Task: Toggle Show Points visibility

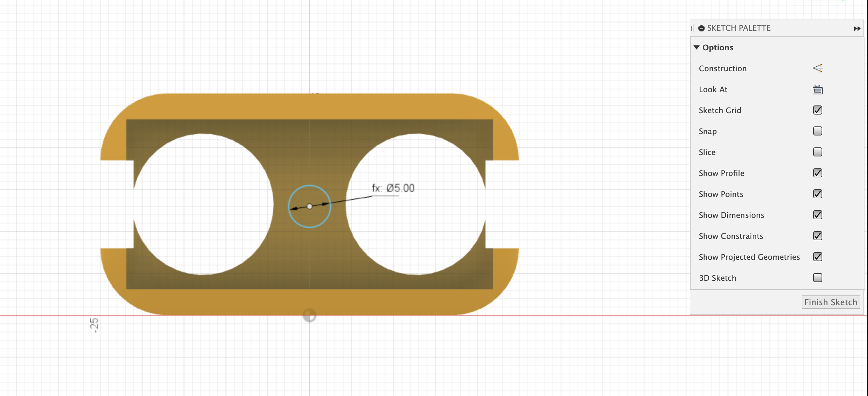Action: [818, 193]
